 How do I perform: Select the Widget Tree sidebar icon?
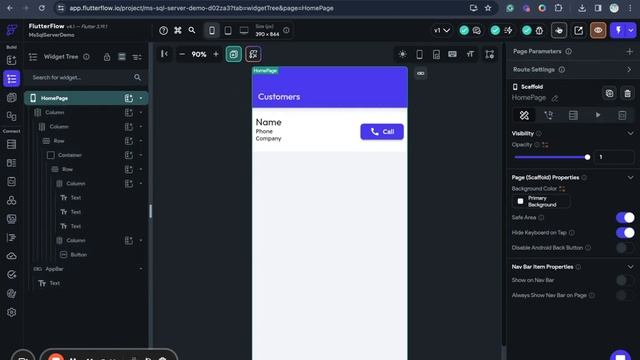[x=11, y=79]
